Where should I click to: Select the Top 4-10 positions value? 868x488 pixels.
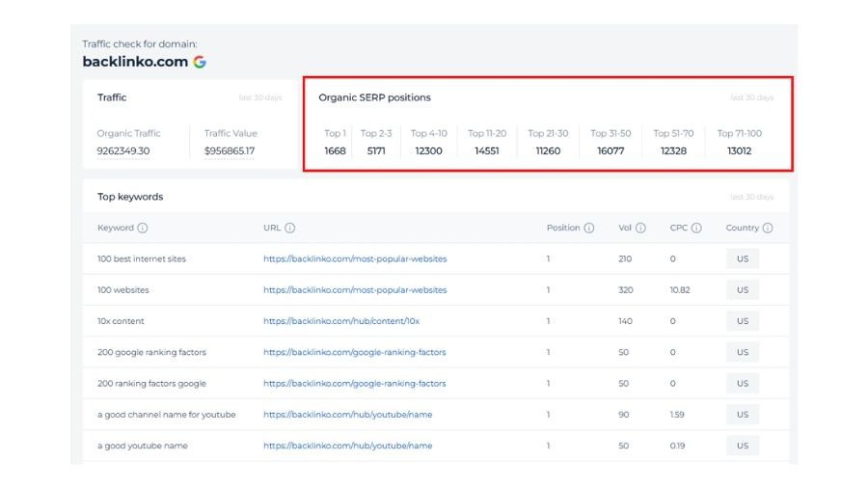point(428,151)
